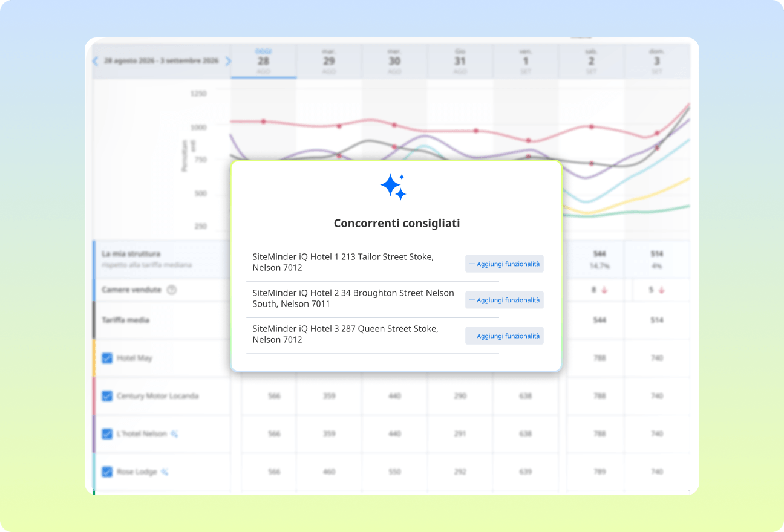
Task: Click the red down arrow beside 8
Action: (604, 290)
